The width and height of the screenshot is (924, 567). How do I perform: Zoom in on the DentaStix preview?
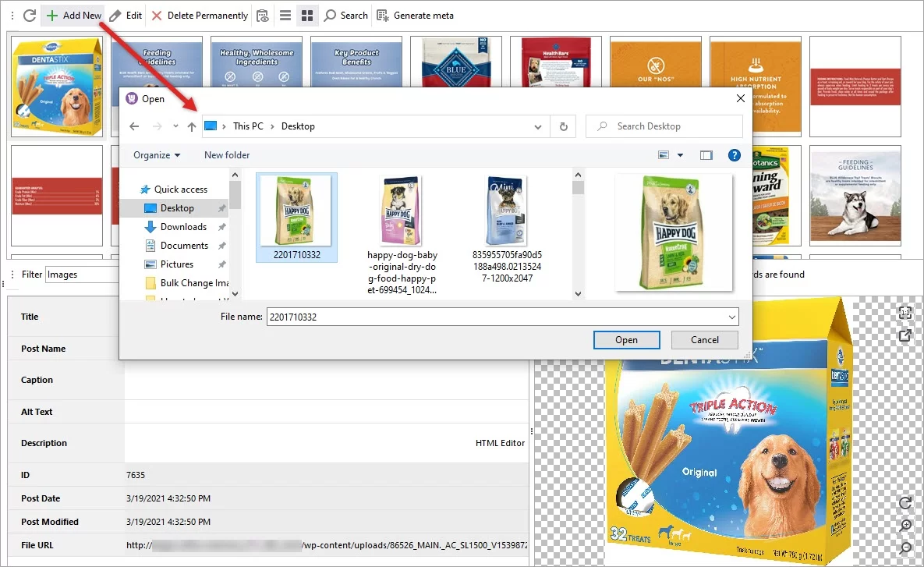click(x=905, y=526)
